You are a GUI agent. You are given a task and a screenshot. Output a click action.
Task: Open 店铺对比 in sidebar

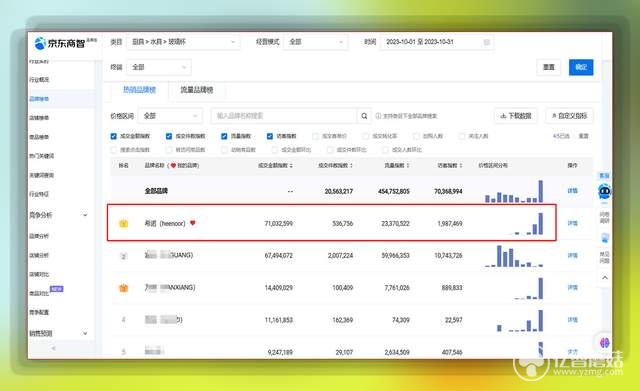[39, 274]
